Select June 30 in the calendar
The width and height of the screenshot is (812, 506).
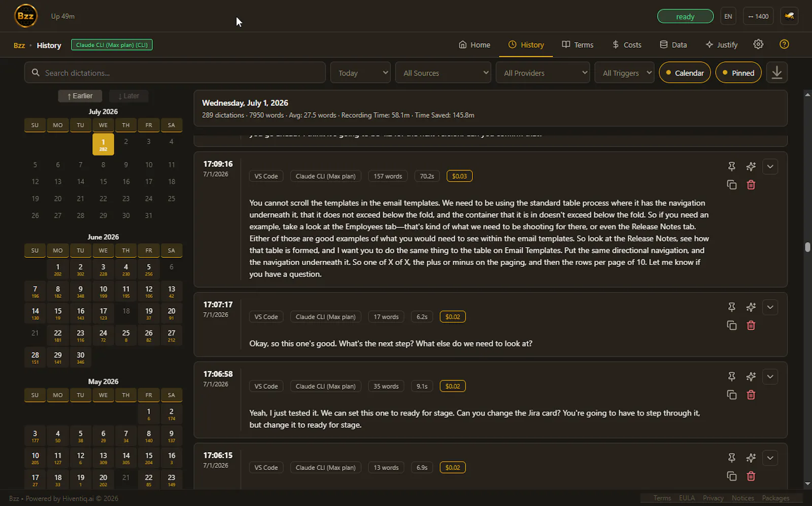click(x=80, y=357)
